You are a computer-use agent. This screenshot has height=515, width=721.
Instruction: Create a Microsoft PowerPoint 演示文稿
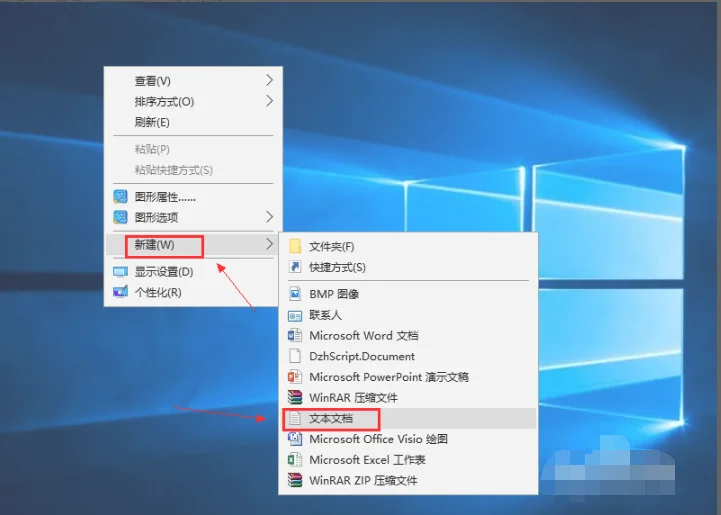(408, 377)
